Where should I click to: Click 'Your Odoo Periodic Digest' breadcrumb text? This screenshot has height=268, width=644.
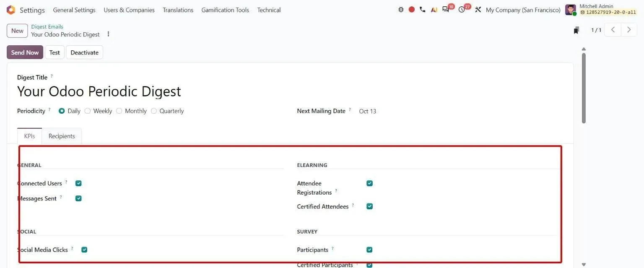coord(65,34)
